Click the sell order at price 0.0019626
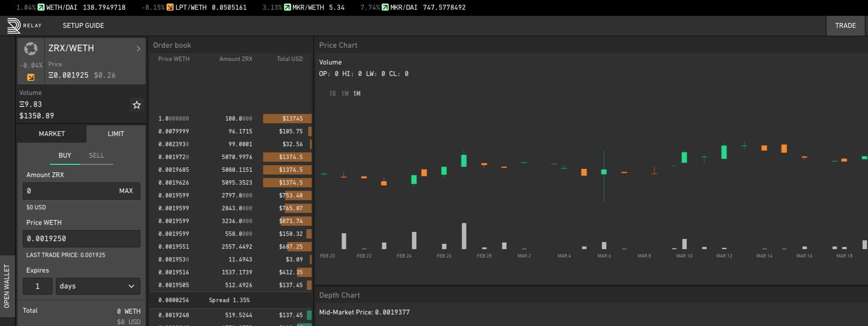 coord(231,182)
